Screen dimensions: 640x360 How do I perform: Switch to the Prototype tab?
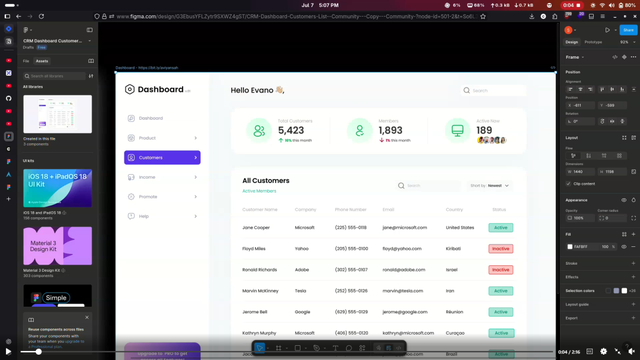[x=593, y=42]
